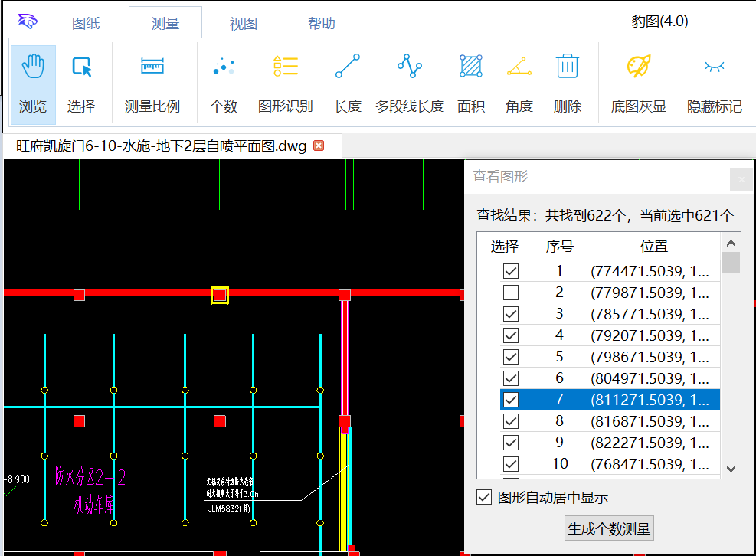Open the 测量比例 ruler tool
756x556 pixels.
pos(152,85)
